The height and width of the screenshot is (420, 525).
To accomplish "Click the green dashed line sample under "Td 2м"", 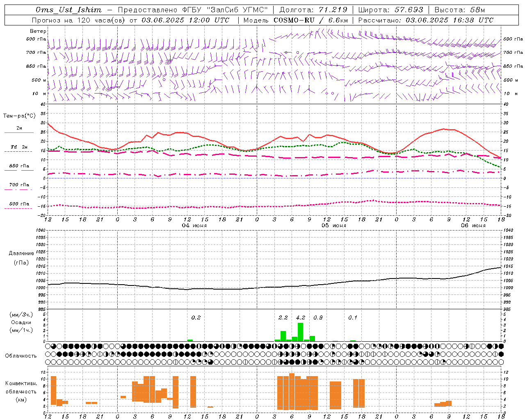I will [19, 152].
